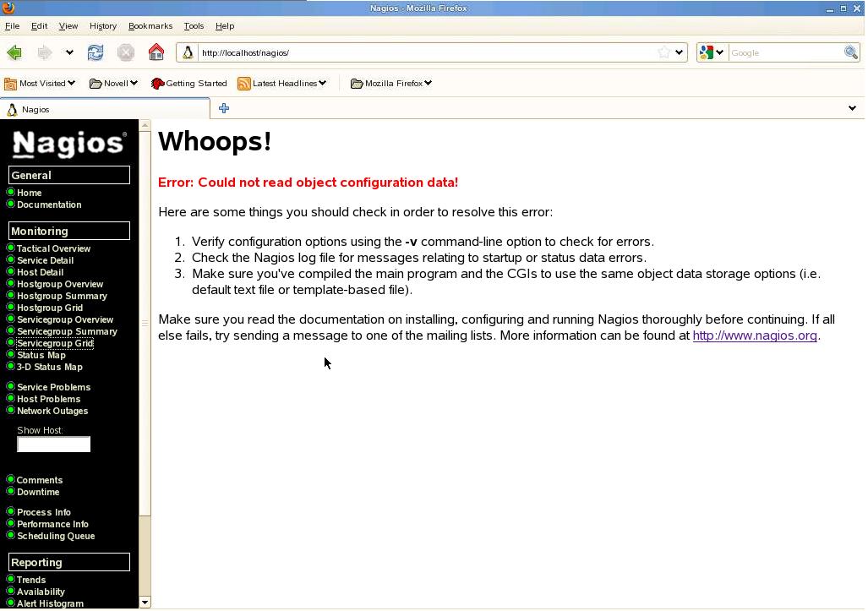Screen dimensions: 868x611
Task: Open the Tools menu
Action: pyautogui.click(x=194, y=26)
